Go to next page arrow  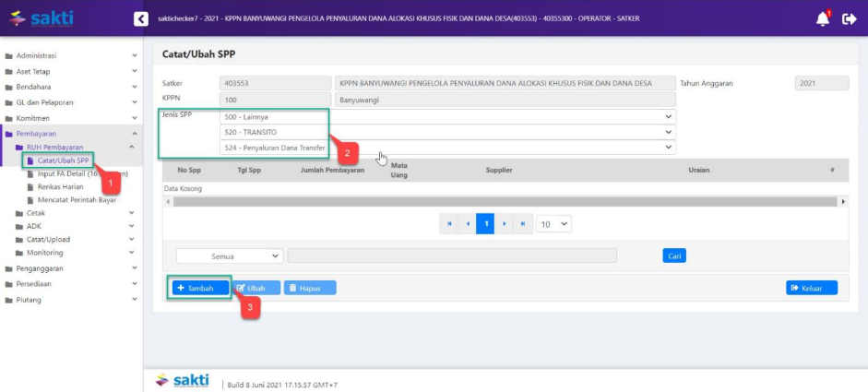pos(505,223)
